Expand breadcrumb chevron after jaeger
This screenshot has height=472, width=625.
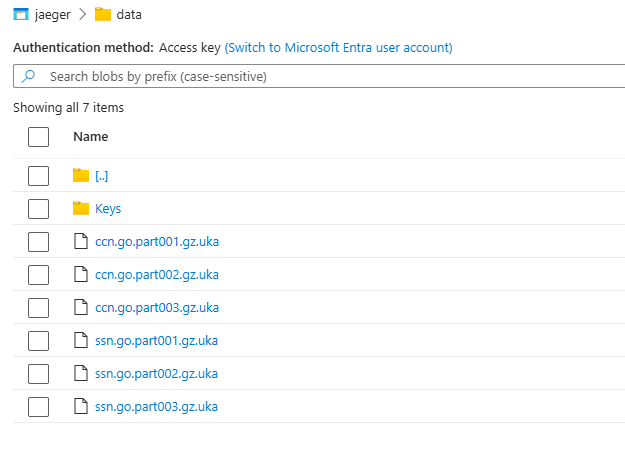coord(84,15)
